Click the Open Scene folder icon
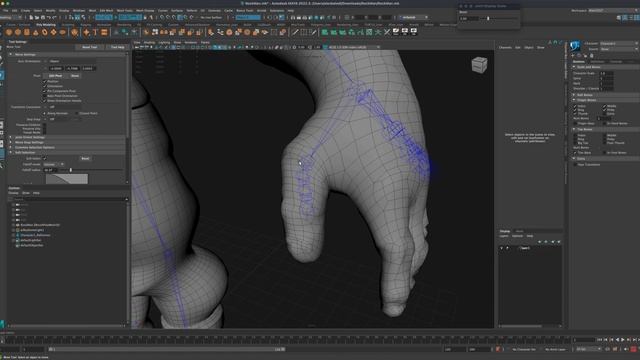The image size is (640, 360). pyautogui.click(x=37, y=18)
